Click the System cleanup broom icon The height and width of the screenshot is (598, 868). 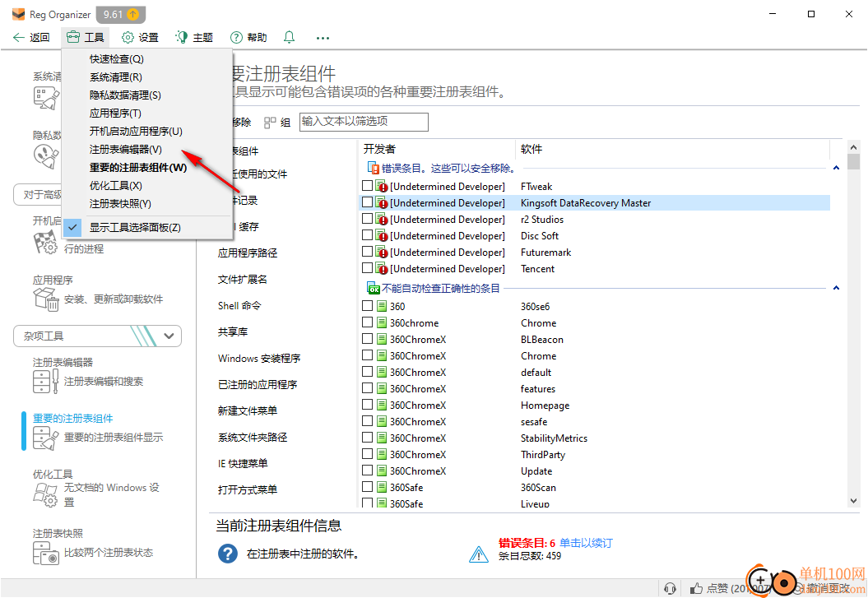tap(46, 98)
